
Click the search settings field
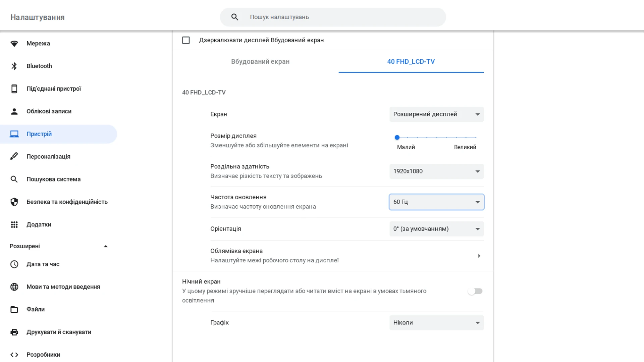tap(332, 17)
